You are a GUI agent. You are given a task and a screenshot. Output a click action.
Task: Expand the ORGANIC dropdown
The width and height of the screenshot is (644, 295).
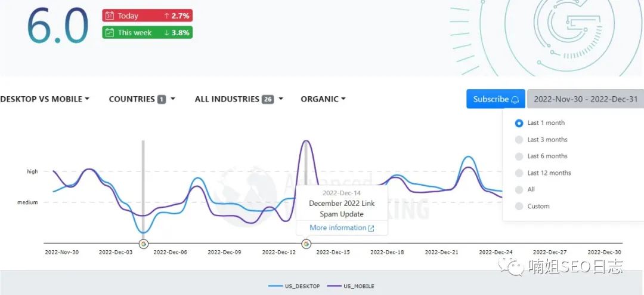tap(323, 99)
